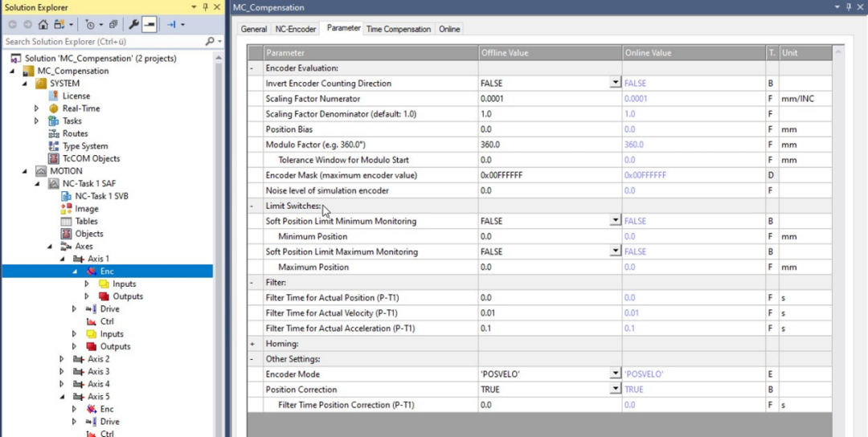Click the Home icon in Solution Explorer toolbar
The height and width of the screenshot is (437, 868).
click(43, 24)
